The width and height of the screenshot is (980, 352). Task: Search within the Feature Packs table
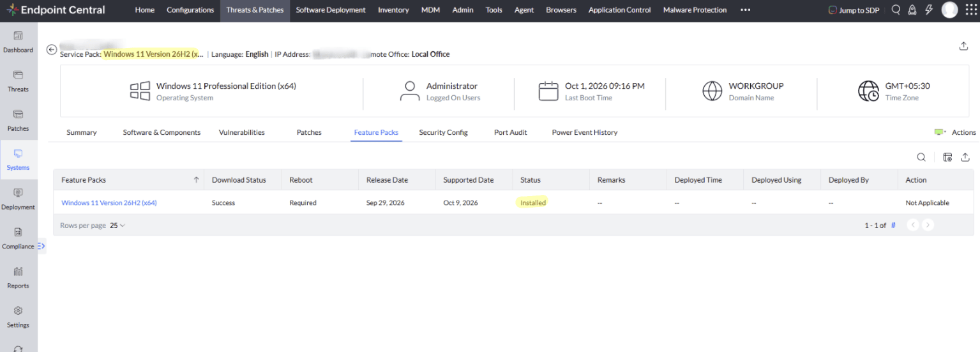click(x=921, y=157)
